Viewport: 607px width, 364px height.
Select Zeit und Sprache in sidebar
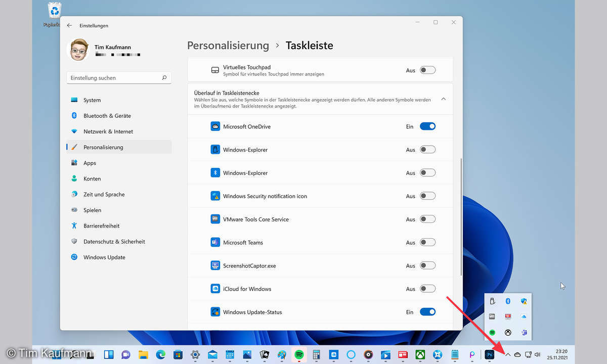point(119,194)
